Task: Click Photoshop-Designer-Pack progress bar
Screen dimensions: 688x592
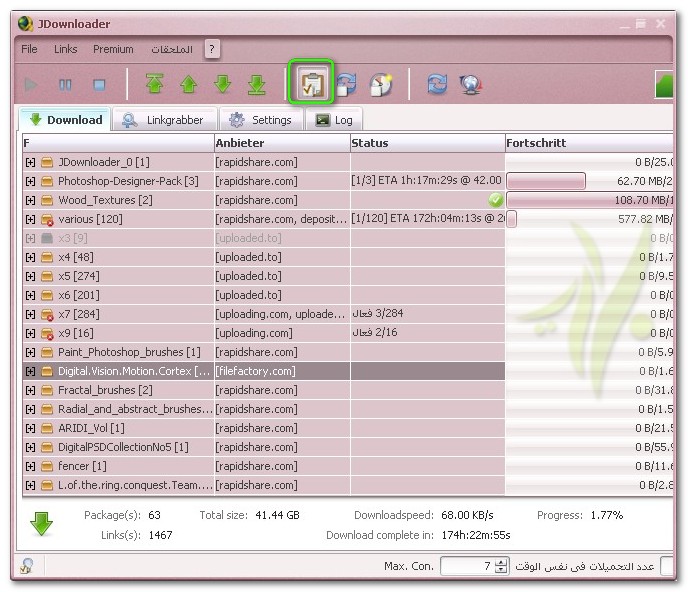Action: point(546,181)
